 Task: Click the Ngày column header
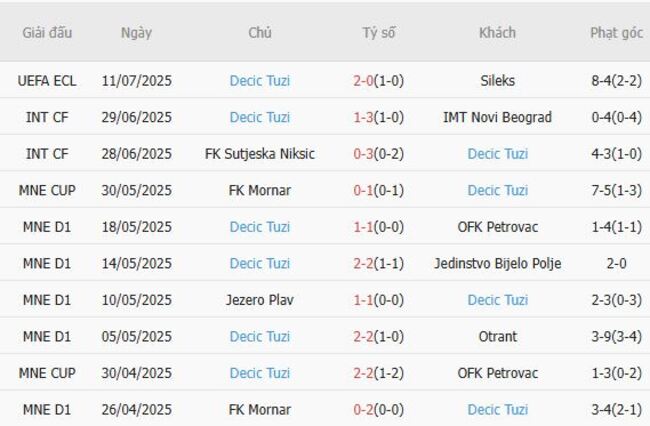(136, 32)
